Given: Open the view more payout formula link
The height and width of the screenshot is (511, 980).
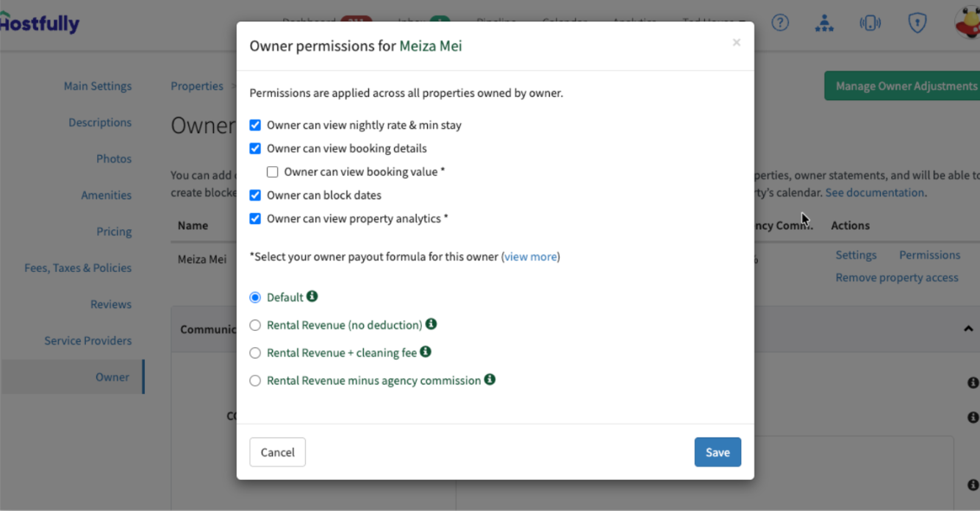Looking at the screenshot, I should [x=530, y=257].
